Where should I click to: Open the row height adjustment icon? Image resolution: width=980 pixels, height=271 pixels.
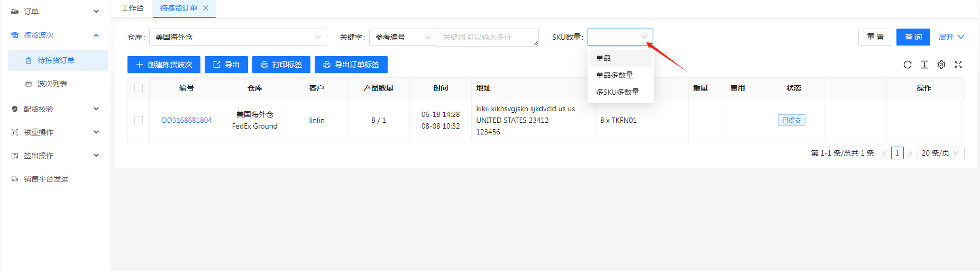(924, 65)
